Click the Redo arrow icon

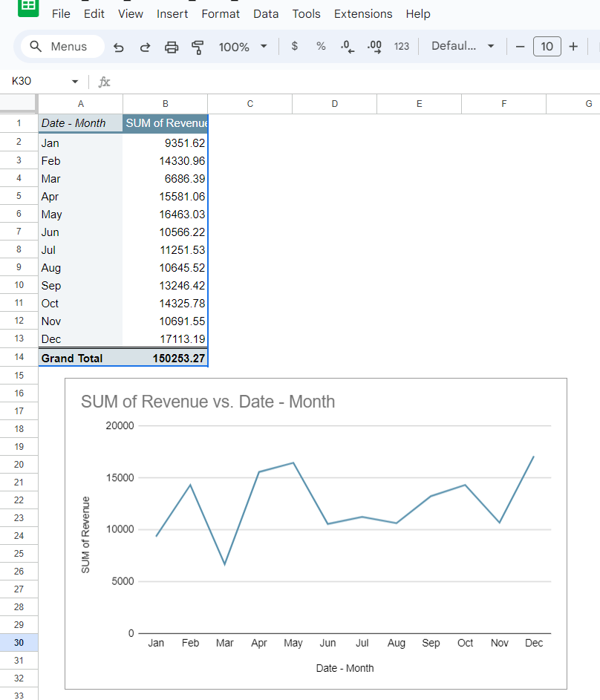[x=145, y=47]
